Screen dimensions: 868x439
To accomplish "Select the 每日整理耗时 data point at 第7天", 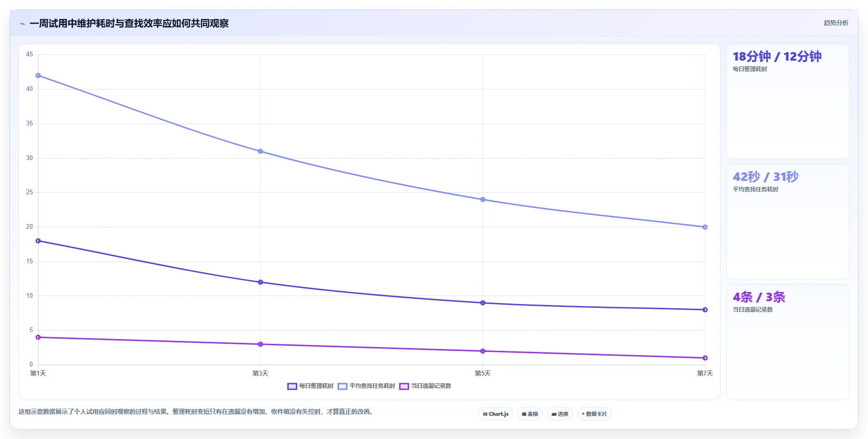I will [705, 310].
